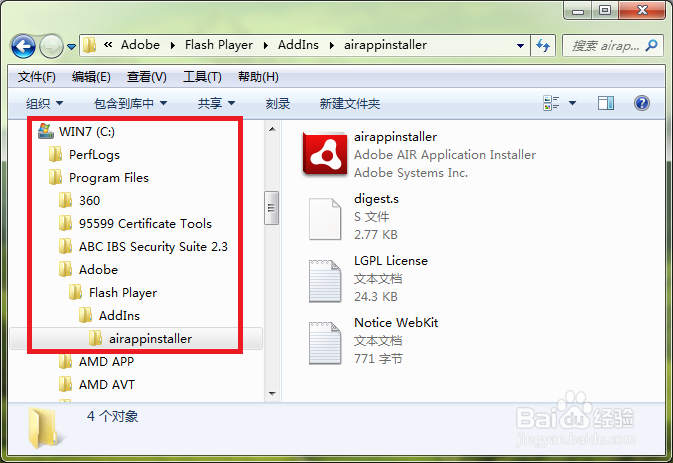Open the address bar history dropdown
Image resolution: width=673 pixels, height=463 pixels.
[520, 45]
